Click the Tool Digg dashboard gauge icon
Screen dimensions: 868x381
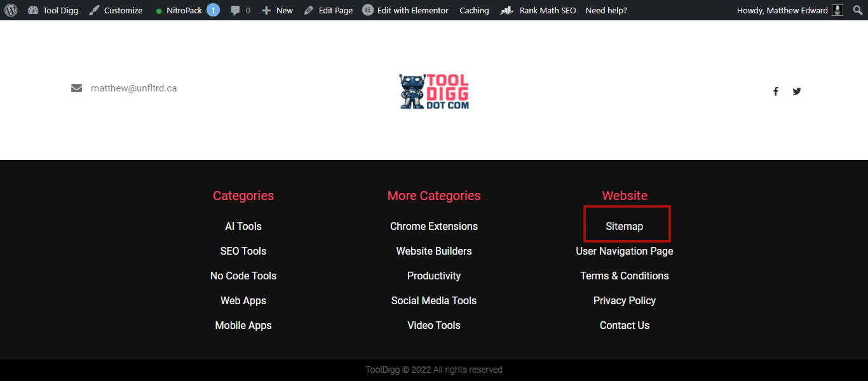34,10
